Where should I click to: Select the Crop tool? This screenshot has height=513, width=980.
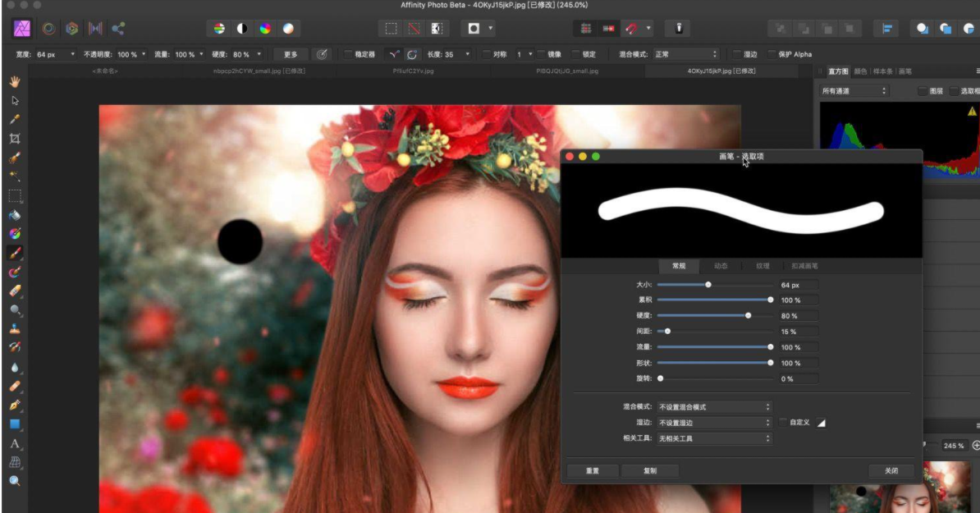tap(15, 139)
